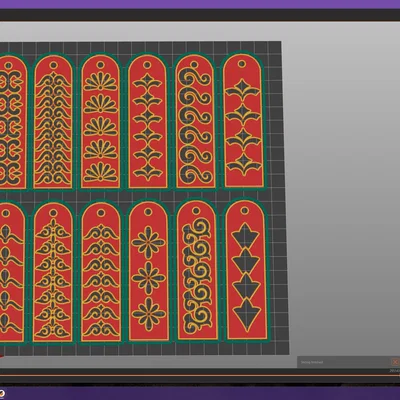Viewport: 400px width, 400px height.
Task: Select the top-right bookmark with three star diamonds
Action: [243, 121]
